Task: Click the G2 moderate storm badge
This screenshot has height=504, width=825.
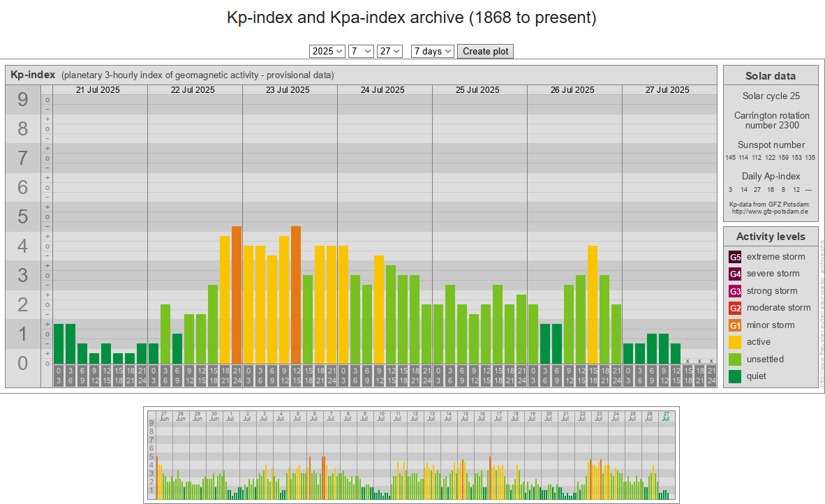Action: (x=735, y=308)
